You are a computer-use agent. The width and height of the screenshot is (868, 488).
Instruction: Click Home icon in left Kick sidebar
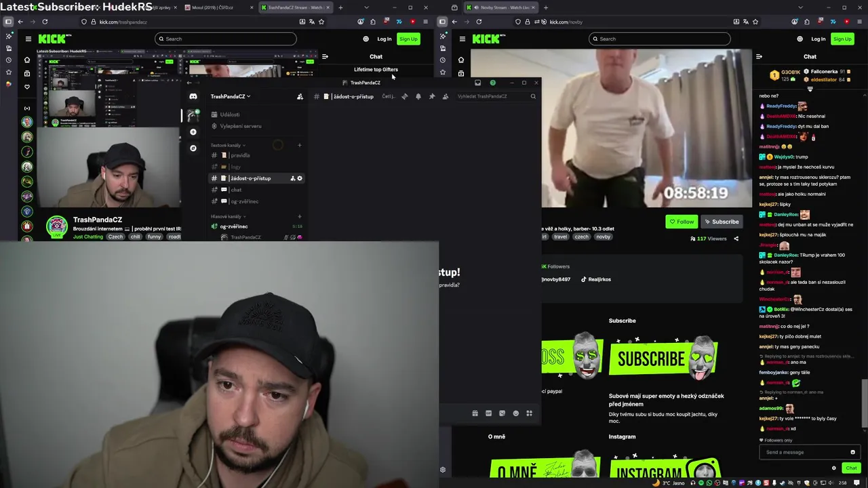pos(27,59)
